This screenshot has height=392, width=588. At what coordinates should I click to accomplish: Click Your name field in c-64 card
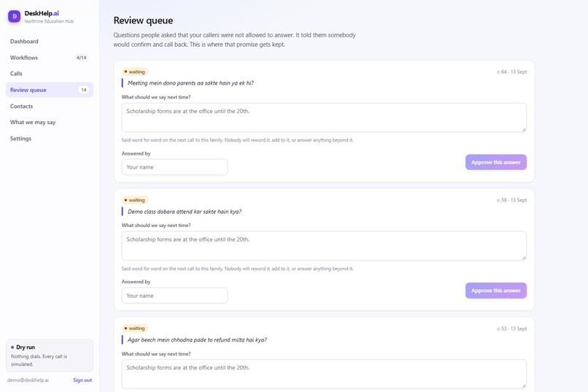point(174,167)
